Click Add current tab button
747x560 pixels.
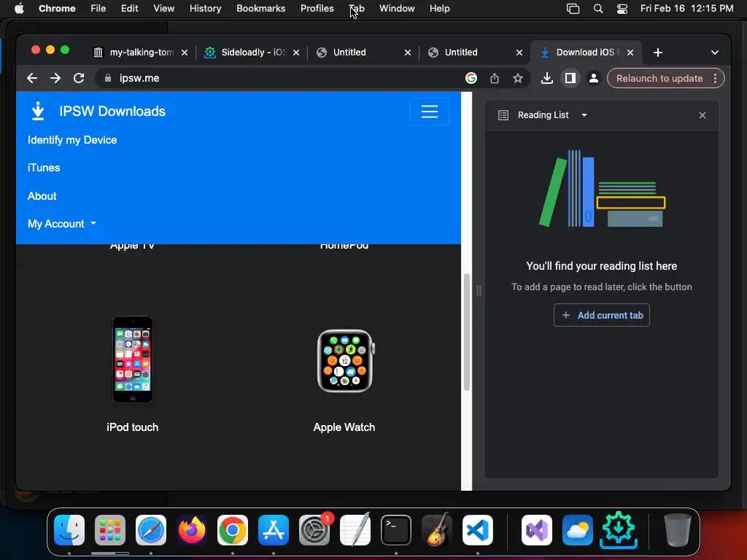(x=602, y=315)
